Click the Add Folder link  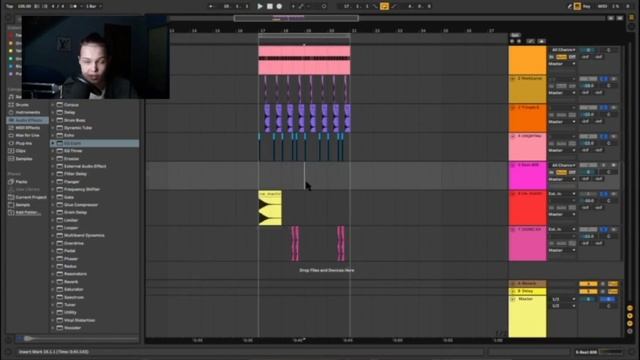click(27, 213)
